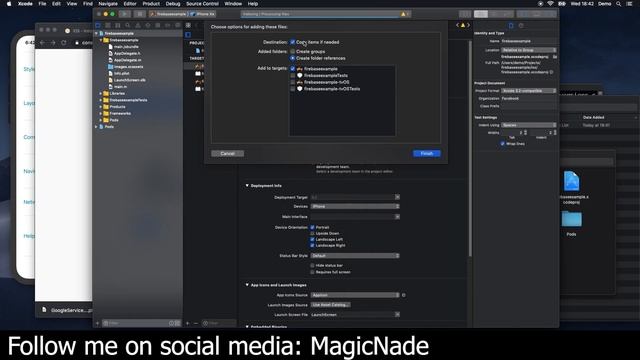Open the Project navigator tab icon
Image resolution: width=640 pixels, height=360 pixels.
(x=98, y=25)
